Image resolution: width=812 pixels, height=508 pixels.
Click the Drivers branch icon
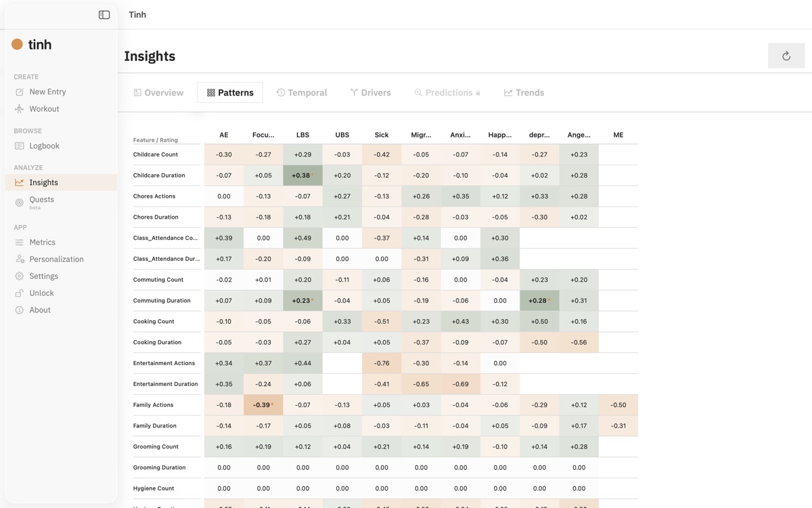click(x=354, y=93)
